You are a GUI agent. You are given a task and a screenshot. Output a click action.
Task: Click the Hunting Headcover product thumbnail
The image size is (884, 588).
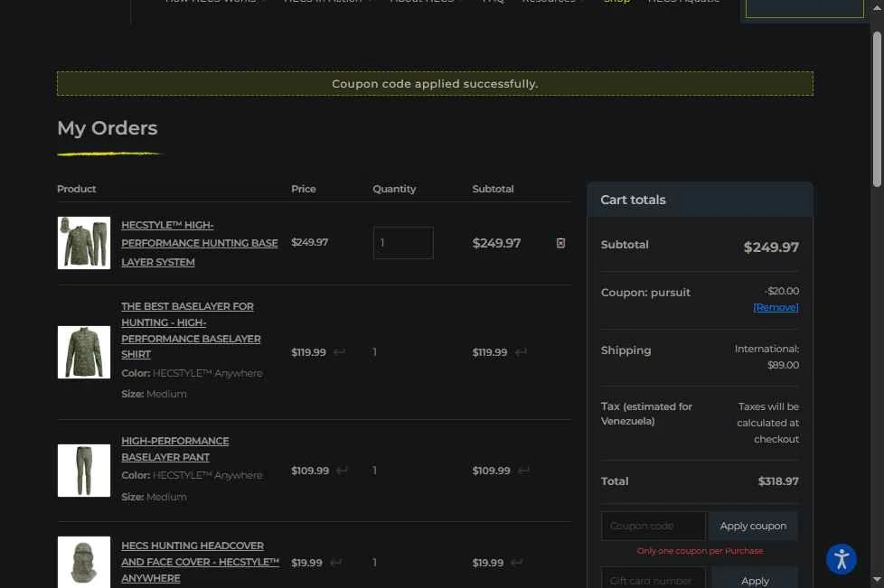[84, 562]
